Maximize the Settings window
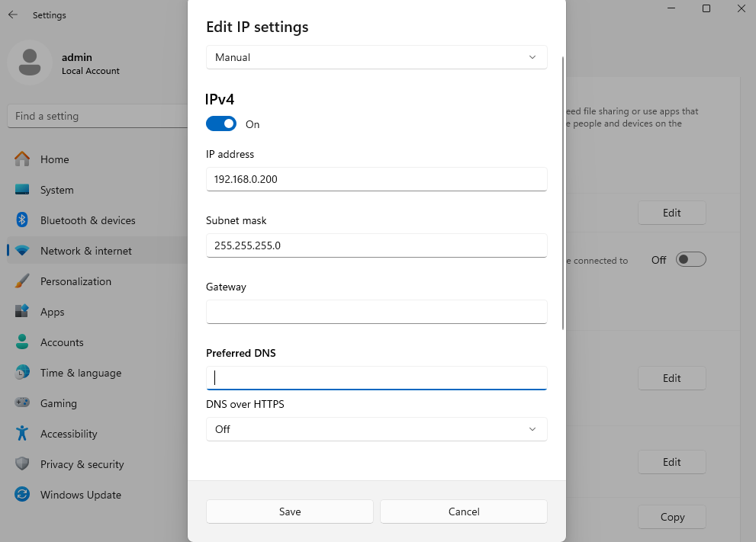This screenshot has width=756, height=542. pos(706,8)
